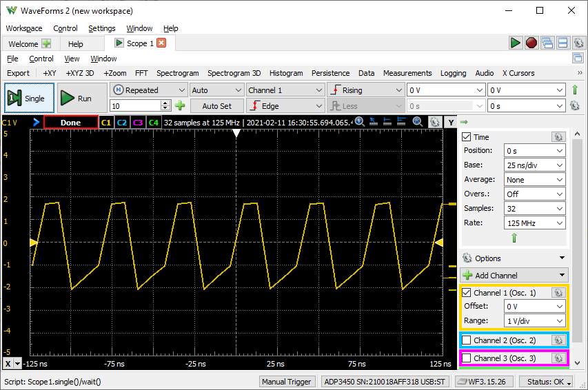Open Channel 1 settings gear
The height and width of the screenshot is (390, 588).
pos(558,292)
